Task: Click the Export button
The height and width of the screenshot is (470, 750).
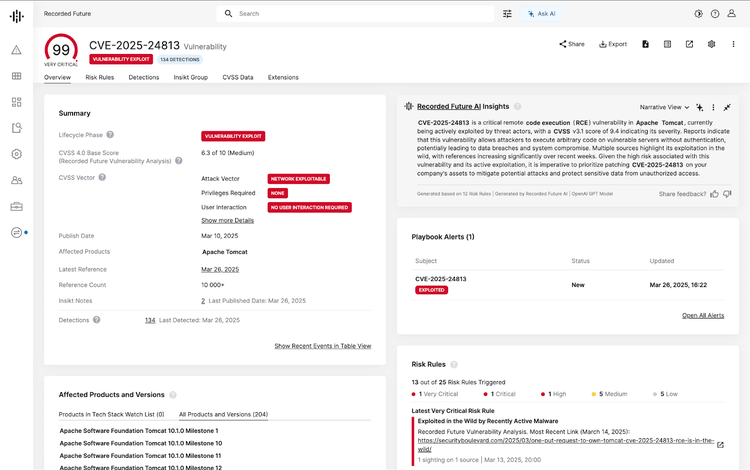Action: point(613,44)
